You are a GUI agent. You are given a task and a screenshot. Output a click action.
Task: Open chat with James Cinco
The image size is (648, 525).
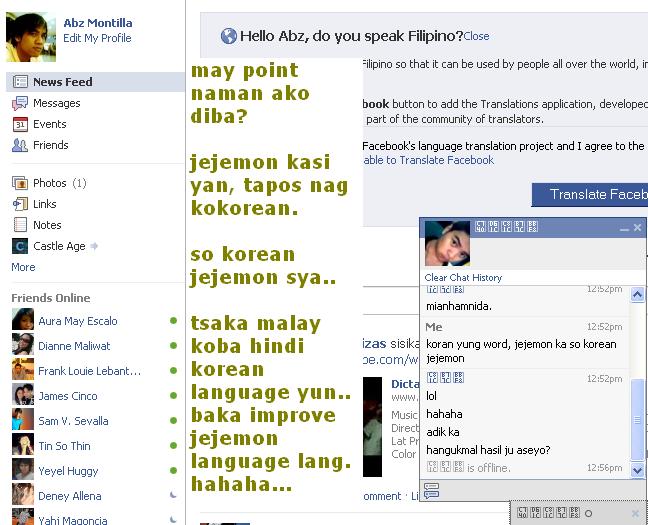(68, 396)
